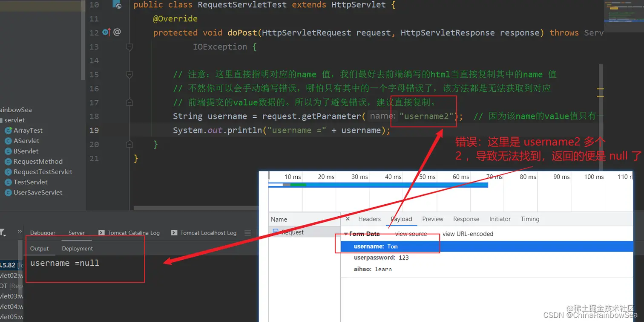Open the Payload tab in DevTools
Image resolution: width=644 pixels, height=322 pixels.
(401, 219)
